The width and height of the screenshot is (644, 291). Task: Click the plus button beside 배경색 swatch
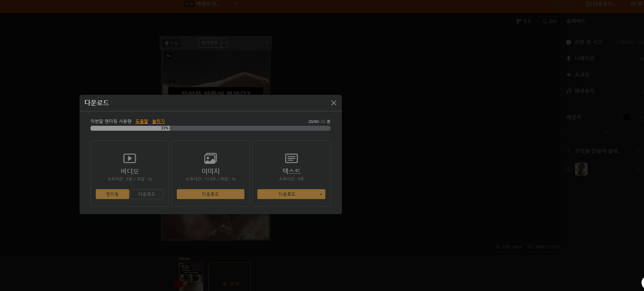pos(640,117)
